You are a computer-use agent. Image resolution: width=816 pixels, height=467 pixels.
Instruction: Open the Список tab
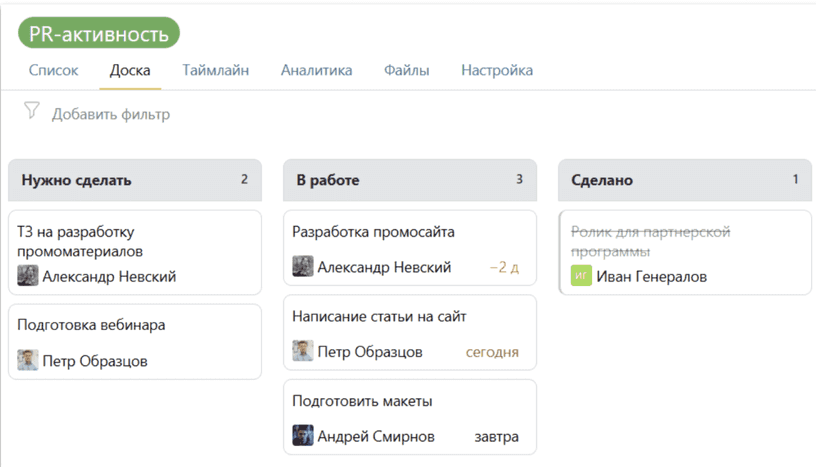54,70
